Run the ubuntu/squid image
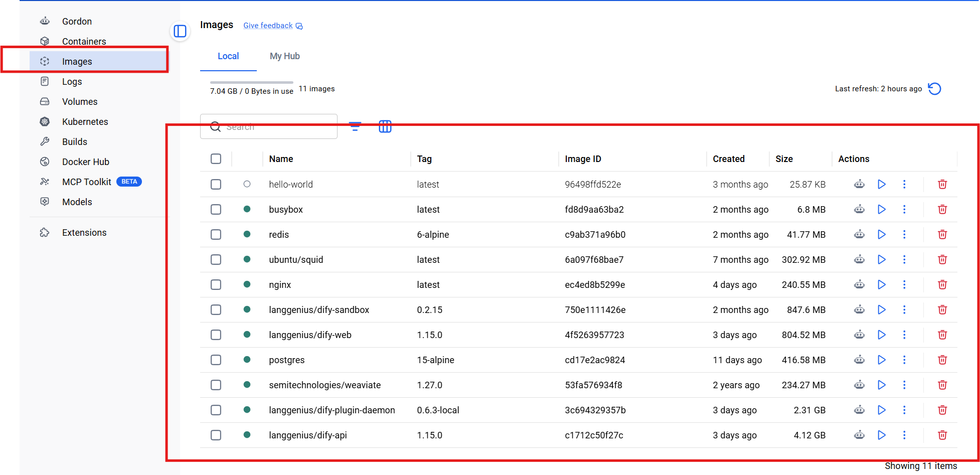The height and width of the screenshot is (475, 980). [881, 259]
